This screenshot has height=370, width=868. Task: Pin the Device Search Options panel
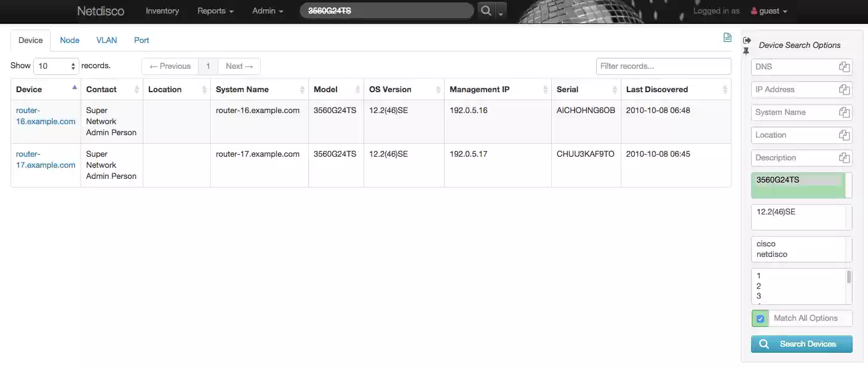[746, 52]
